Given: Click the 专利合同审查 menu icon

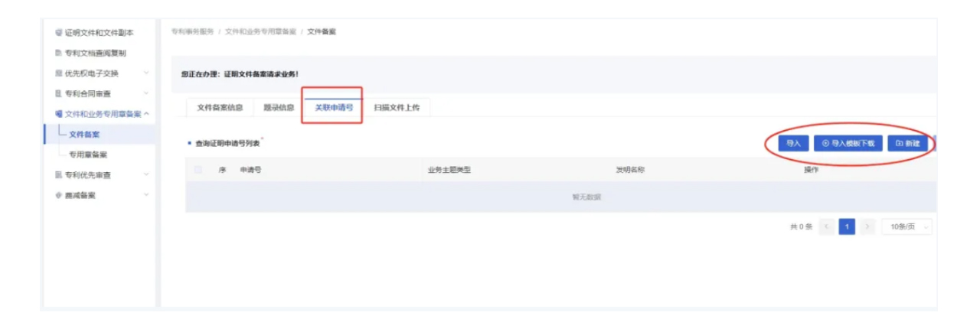Looking at the screenshot, I should 59,93.
